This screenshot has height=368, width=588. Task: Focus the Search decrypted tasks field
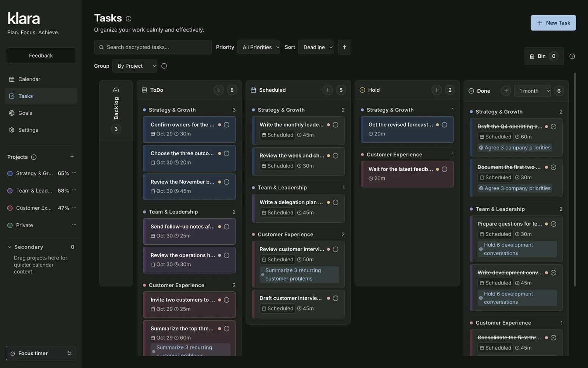153,47
